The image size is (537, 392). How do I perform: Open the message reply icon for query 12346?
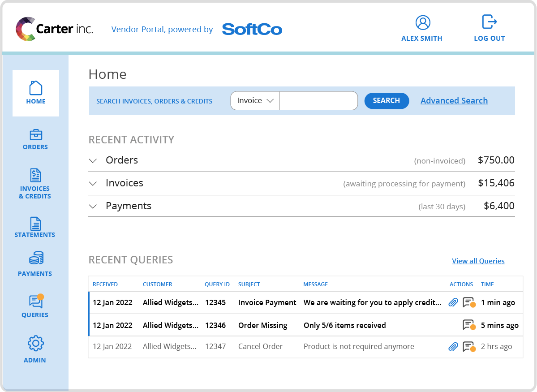[468, 324]
